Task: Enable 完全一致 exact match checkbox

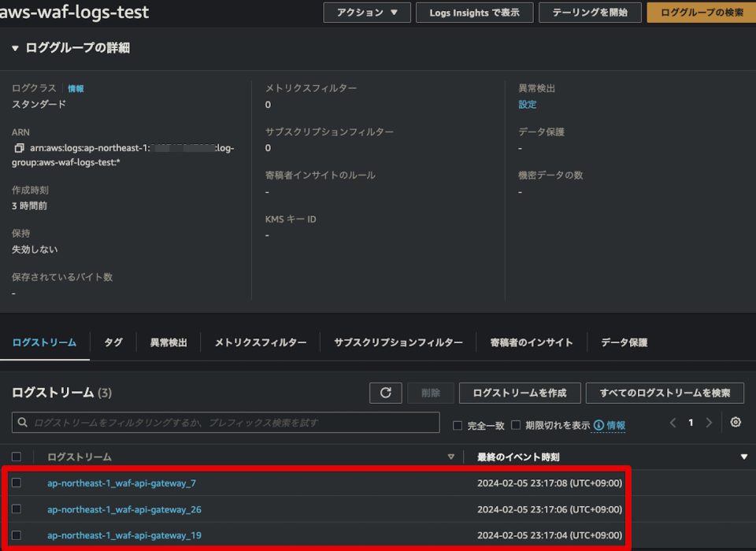Action: (457, 425)
